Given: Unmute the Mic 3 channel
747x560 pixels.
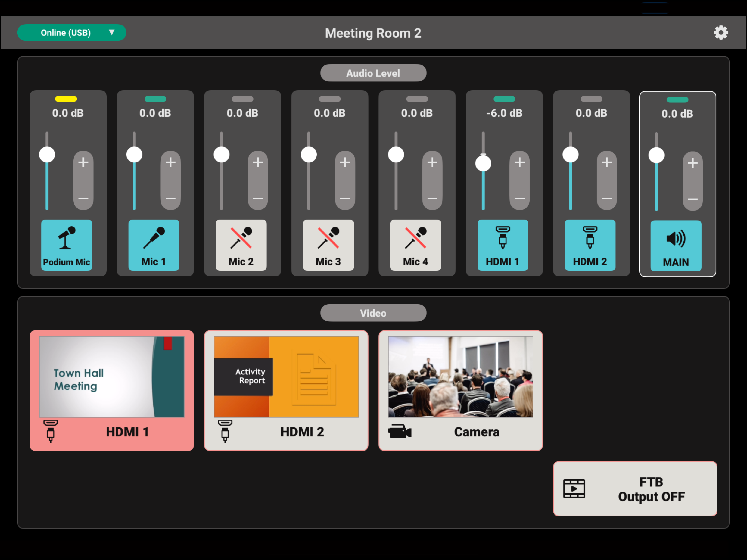Looking at the screenshot, I should [328, 245].
